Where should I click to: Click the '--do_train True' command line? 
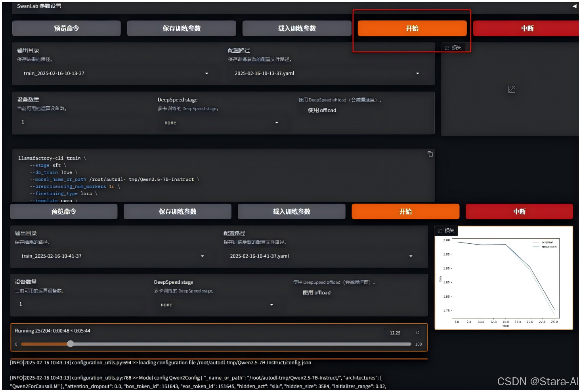[54, 172]
